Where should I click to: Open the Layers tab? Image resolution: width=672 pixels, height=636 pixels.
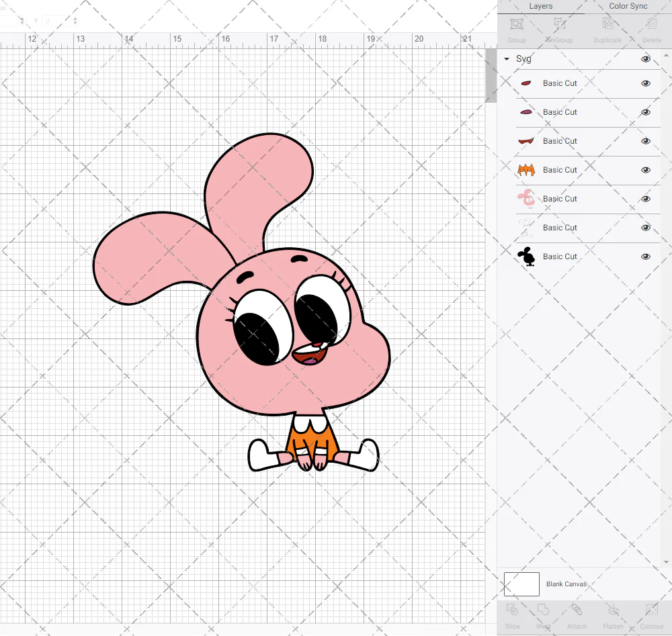pos(540,6)
